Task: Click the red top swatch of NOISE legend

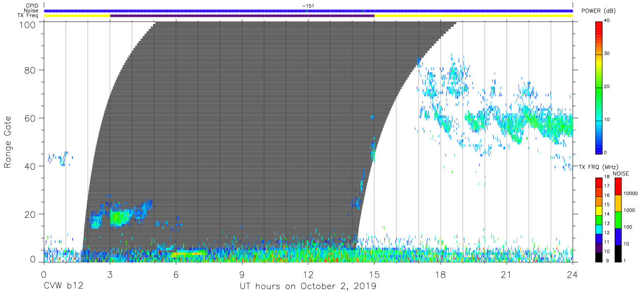Action: click(617, 186)
